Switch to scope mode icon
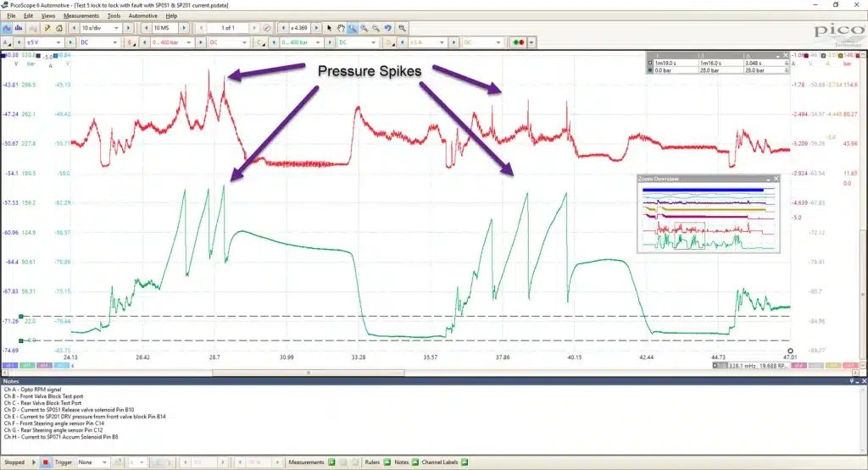 (7, 28)
